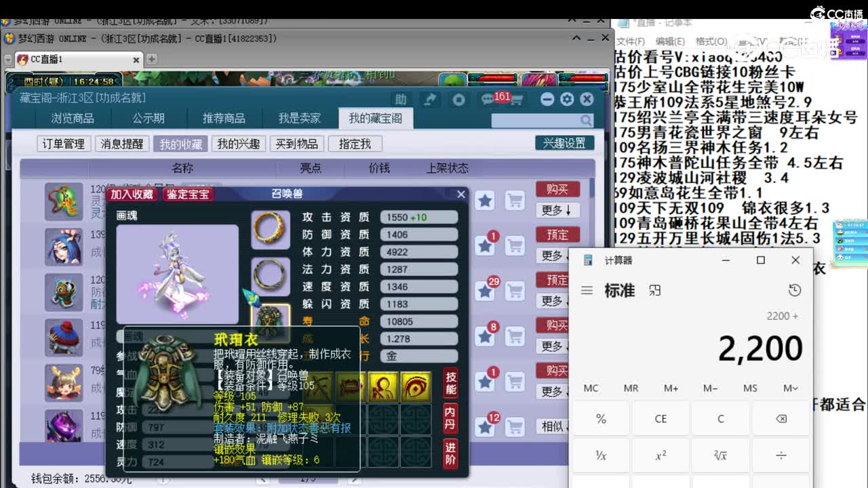
Task: Click the calculator M− key
Action: tap(711, 388)
